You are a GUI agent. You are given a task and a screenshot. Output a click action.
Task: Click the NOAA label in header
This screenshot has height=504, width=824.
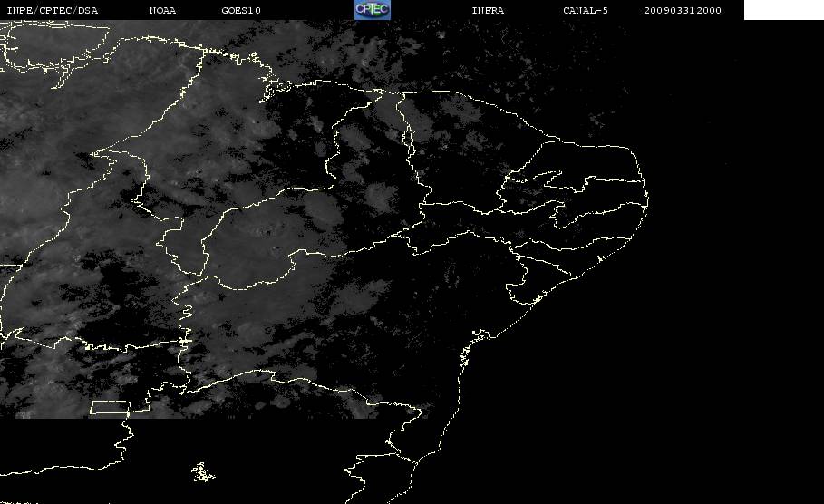[162, 11]
